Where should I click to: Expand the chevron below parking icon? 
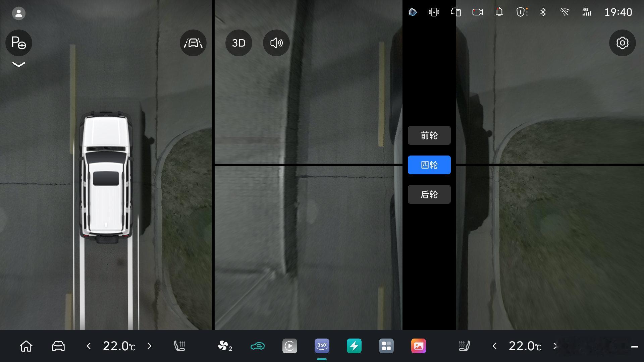(x=18, y=64)
